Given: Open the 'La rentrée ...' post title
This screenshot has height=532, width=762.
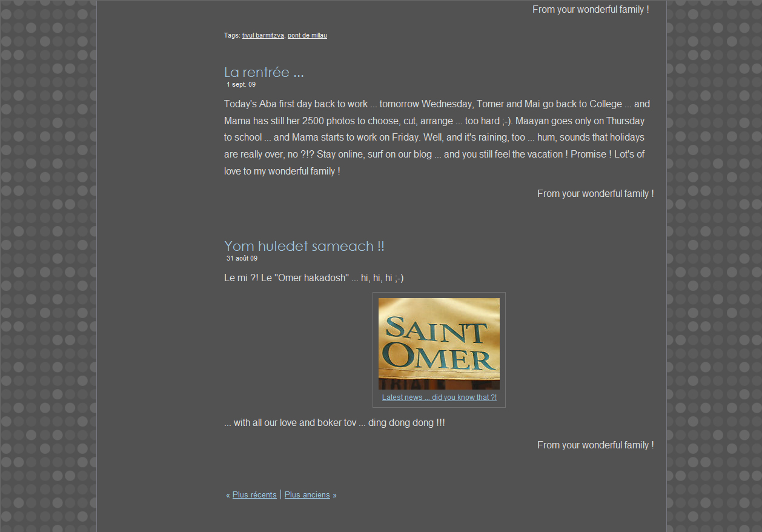Looking at the screenshot, I should 263,72.
